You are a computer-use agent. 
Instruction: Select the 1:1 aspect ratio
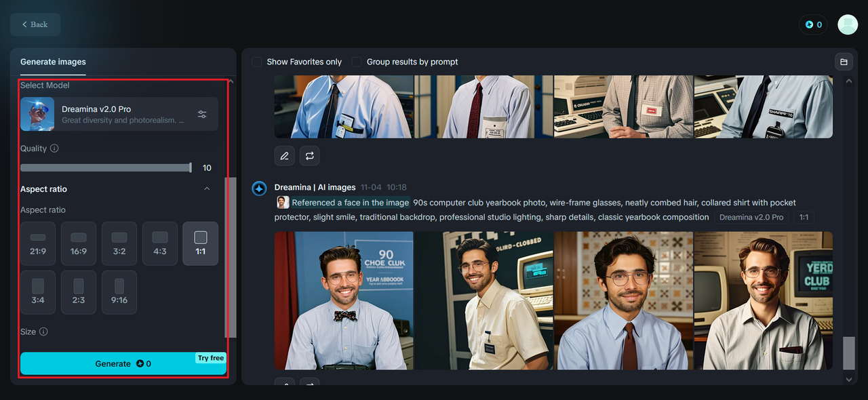coord(201,243)
